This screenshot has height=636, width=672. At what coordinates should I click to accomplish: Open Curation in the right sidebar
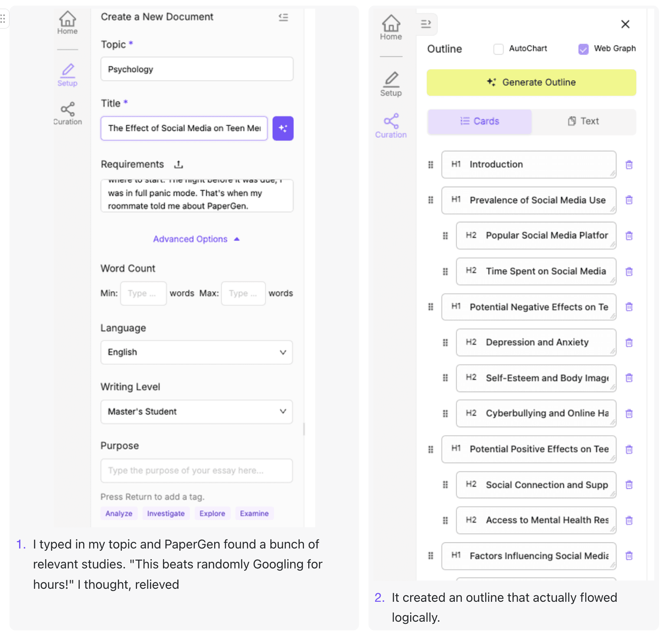pos(391,126)
